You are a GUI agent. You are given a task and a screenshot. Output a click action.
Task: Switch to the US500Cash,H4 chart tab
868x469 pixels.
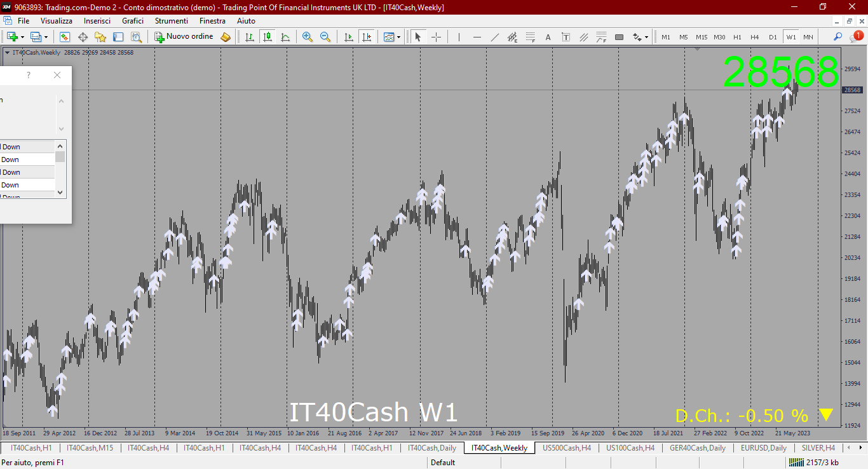(x=567, y=448)
